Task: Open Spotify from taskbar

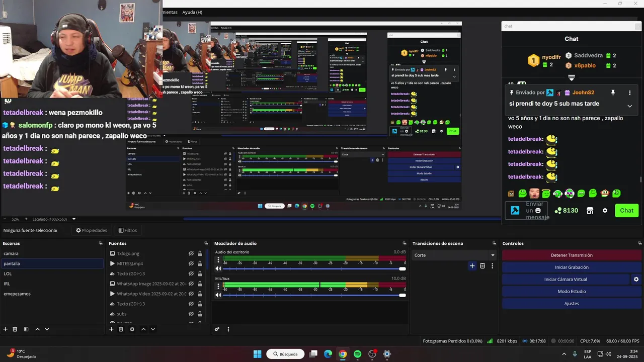Action: click(x=357, y=354)
